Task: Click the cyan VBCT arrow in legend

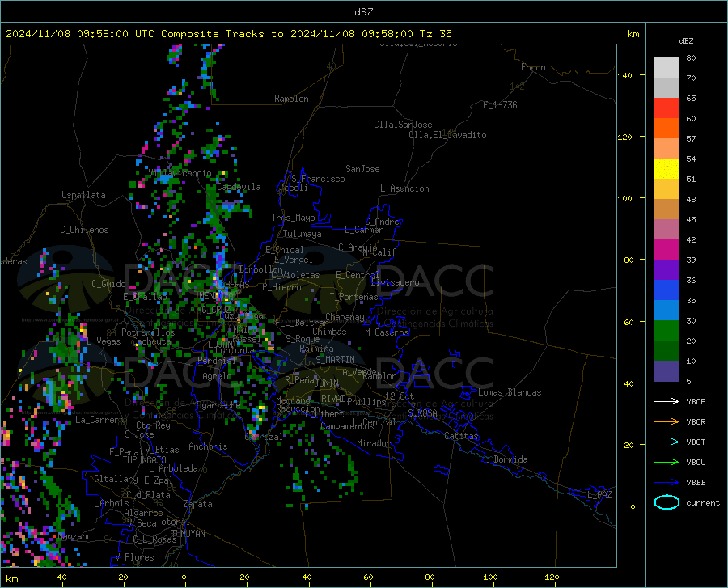Action: (667, 442)
